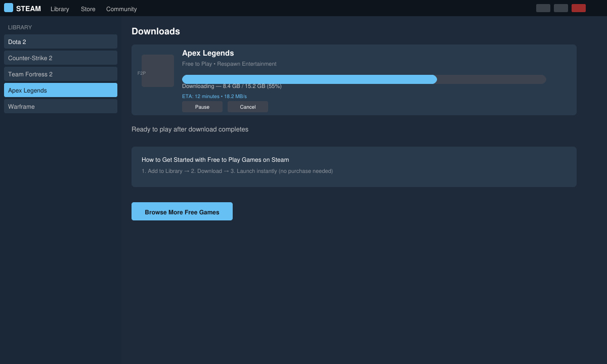This screenshot has height=364, width=607.
Task: Click the red close window button
Action: click(x=579, y=8)
